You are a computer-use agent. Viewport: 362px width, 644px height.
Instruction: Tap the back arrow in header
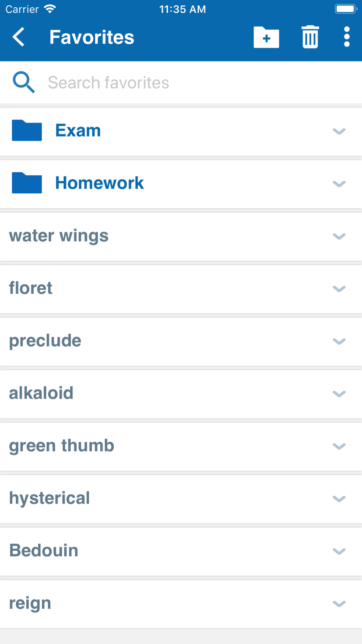[x=18, y=37]
